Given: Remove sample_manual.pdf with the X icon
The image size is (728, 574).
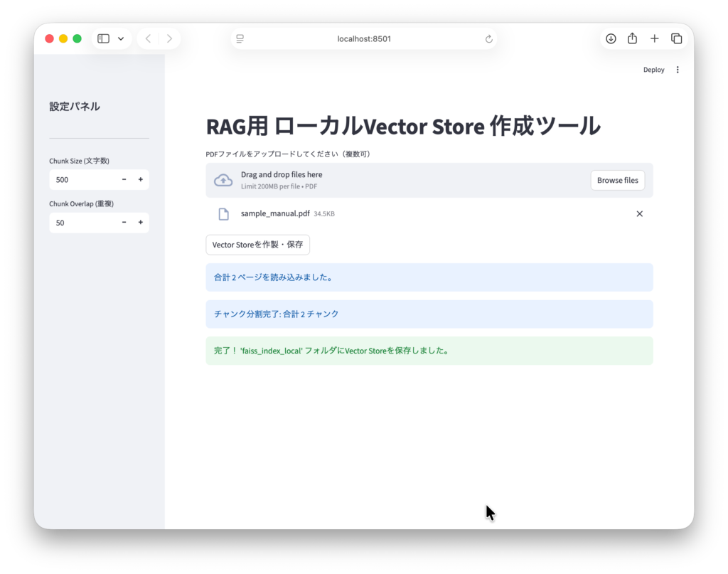Looking at the screenshot, I should (639, 214).
